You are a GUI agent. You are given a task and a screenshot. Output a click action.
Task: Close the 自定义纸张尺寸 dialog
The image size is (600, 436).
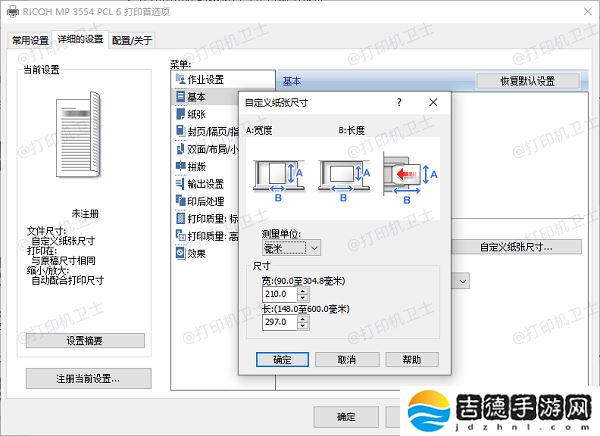click(x=433, y=102)
